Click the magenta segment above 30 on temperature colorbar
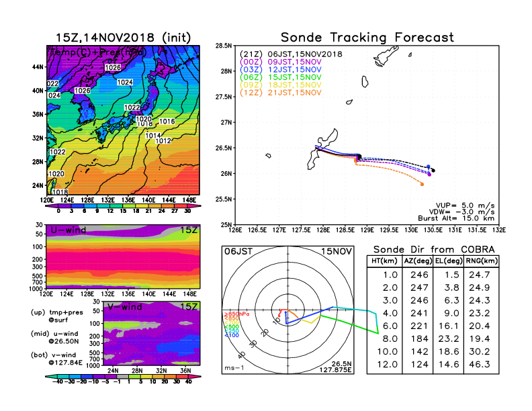This screenshot has height=411, width=532. pyautogui.click(x=194, y=206)
